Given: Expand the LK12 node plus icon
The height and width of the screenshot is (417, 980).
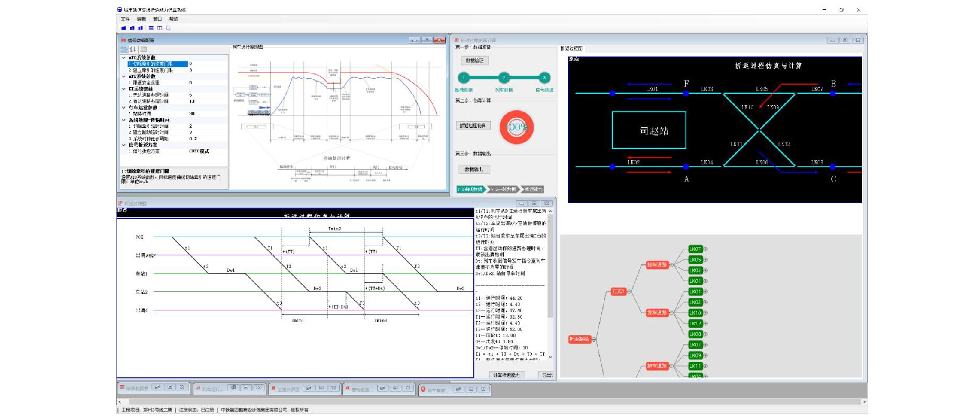Looking at the screenshot, I should tap(705, 323).
